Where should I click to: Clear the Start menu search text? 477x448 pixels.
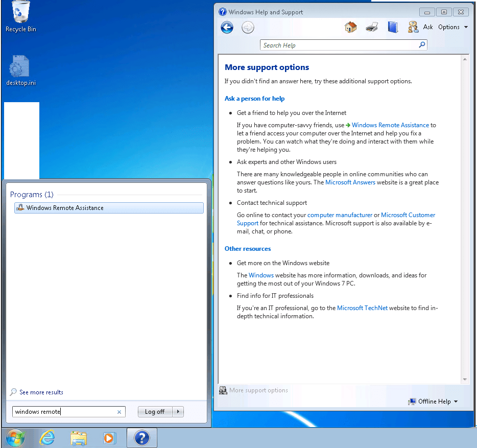(120, 412)
